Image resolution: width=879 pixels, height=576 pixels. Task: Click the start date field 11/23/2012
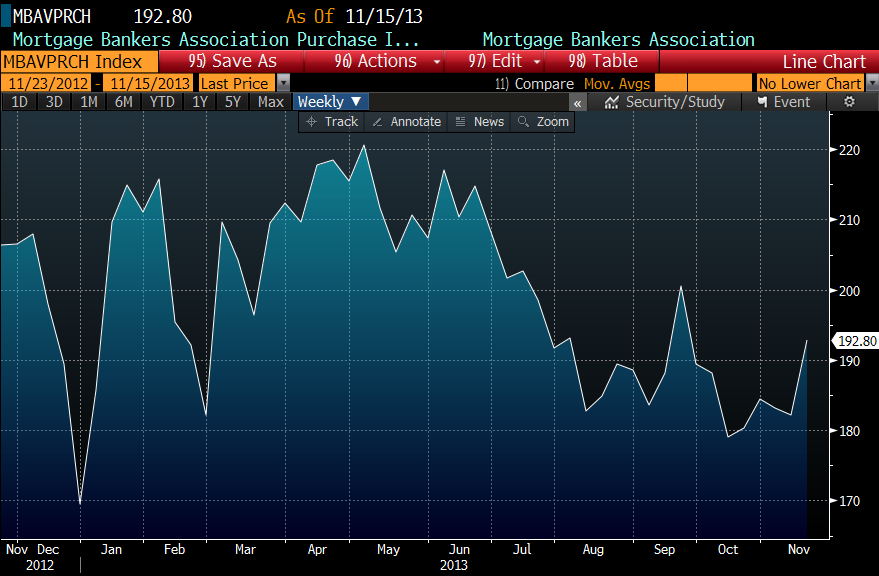46,84
